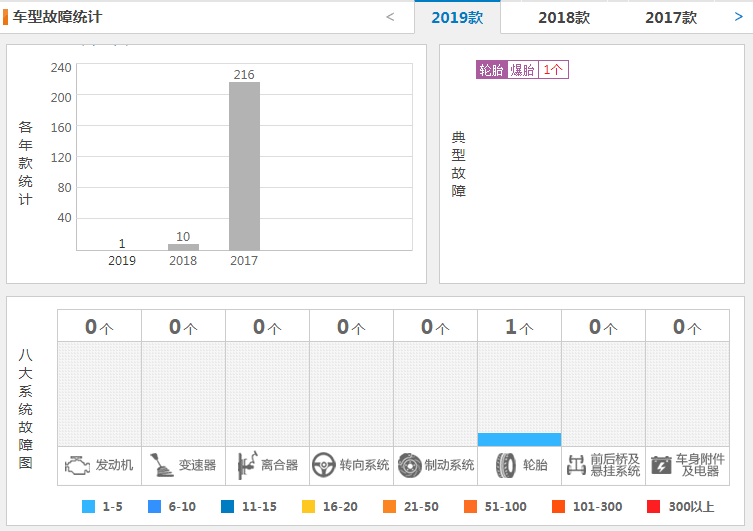Click the 2017 bar showing 216 faults
Viewport: 753px width, 531px height.
[244, 165]
